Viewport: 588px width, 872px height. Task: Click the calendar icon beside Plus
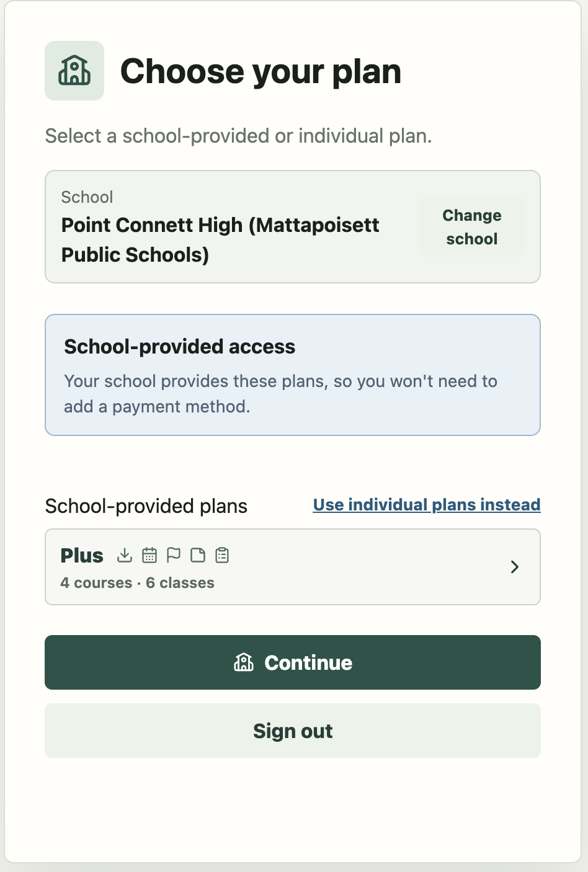[x=149, y=555]
